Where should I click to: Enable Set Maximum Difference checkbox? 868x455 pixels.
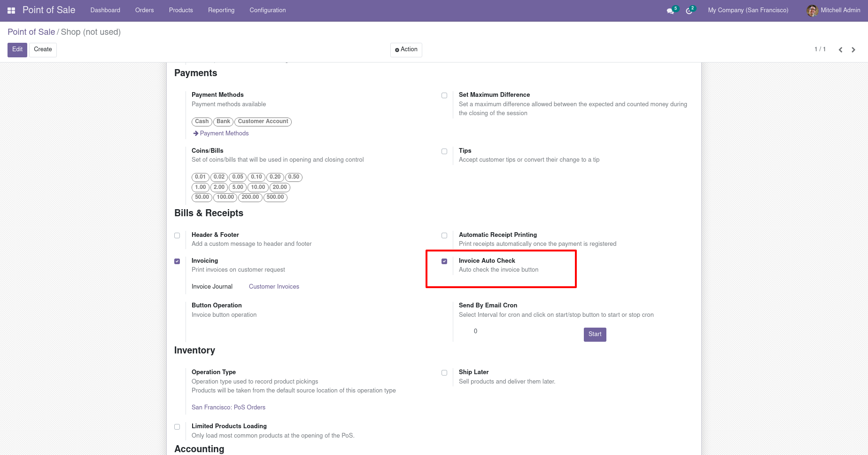[x=444, y=95]
